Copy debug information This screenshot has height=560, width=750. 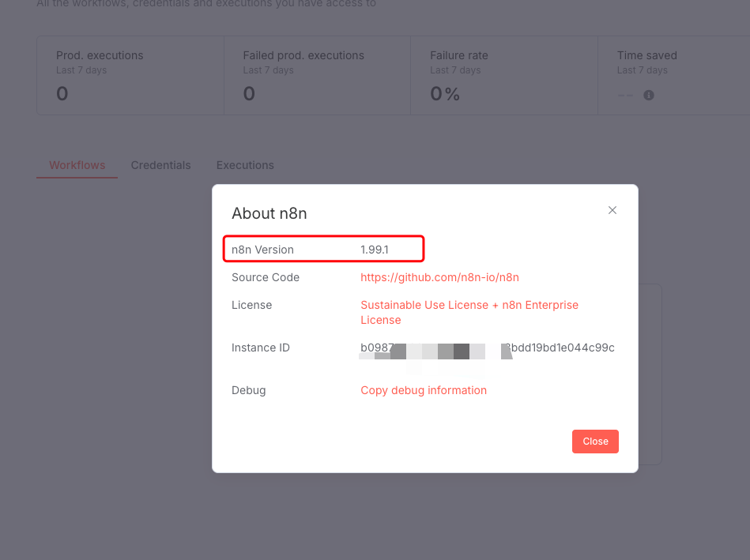(424, 390)
